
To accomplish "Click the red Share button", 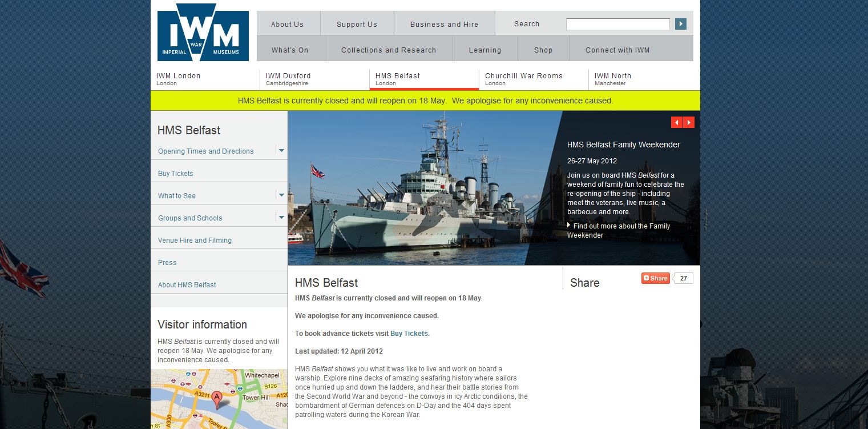I will tap(656, 278).
